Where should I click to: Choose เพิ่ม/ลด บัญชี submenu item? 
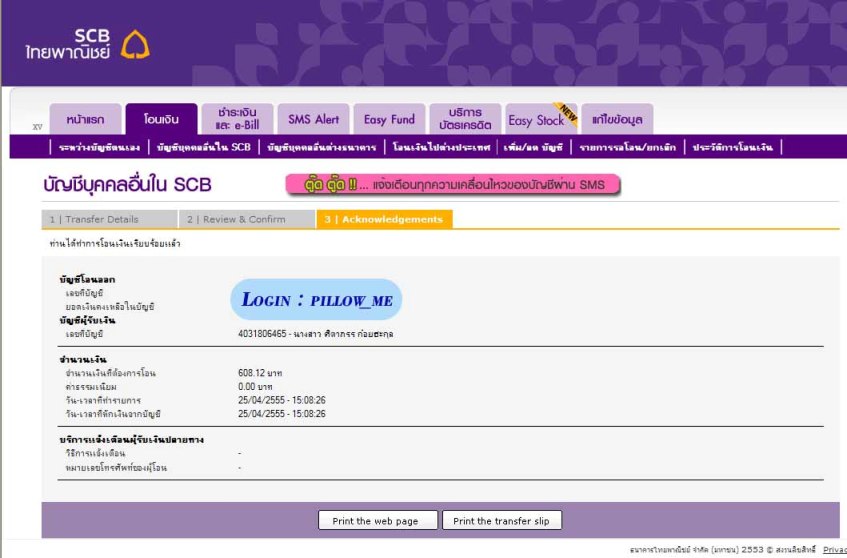pyautogui.click(x=533, y=147)
